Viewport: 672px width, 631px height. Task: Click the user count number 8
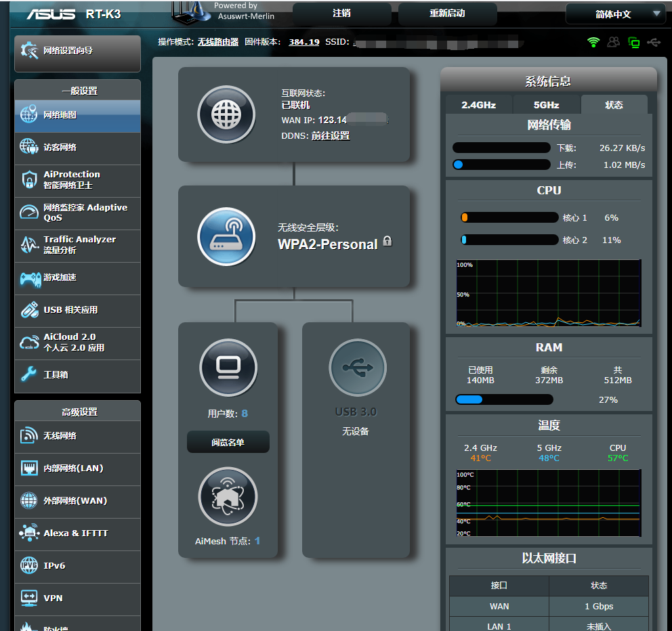click(245, 414)
